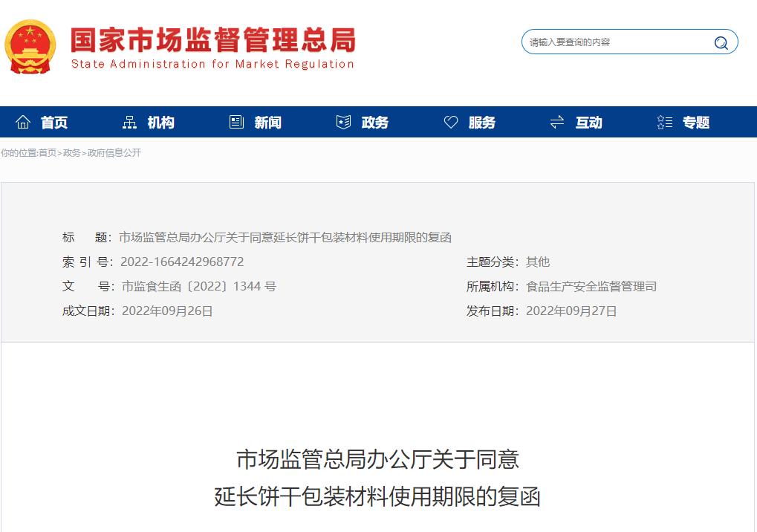
Task: Click the document title 复函 heading
Action: click(x=377, y=481)
